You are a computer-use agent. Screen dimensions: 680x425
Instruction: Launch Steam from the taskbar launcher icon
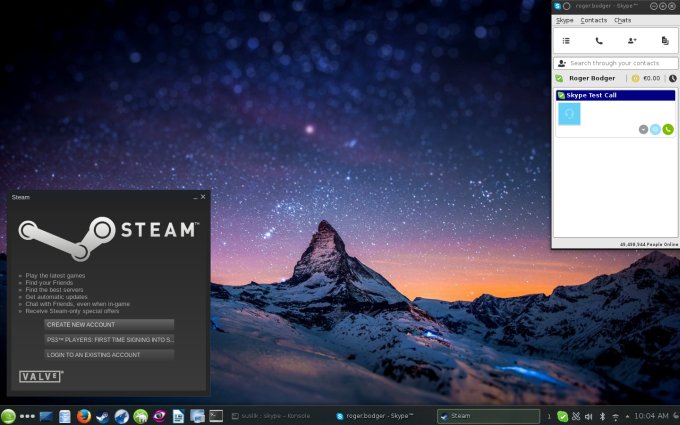click(102, 416)
